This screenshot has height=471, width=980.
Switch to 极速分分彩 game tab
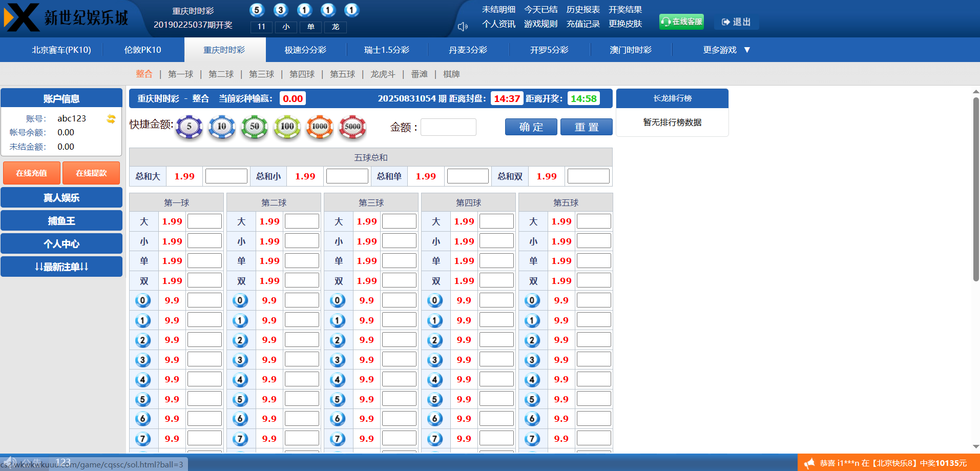click(x=306, y=50)
